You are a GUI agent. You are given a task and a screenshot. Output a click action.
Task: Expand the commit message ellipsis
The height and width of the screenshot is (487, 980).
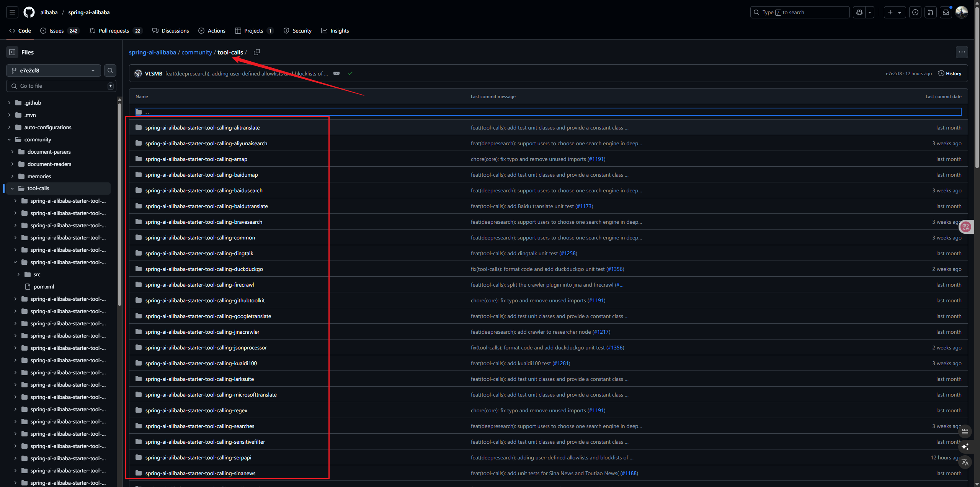(x=336, y=73)
